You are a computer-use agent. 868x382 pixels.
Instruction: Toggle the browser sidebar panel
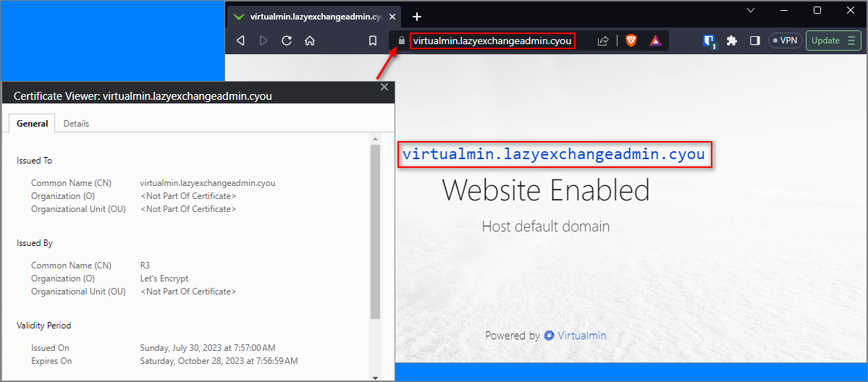754,41
